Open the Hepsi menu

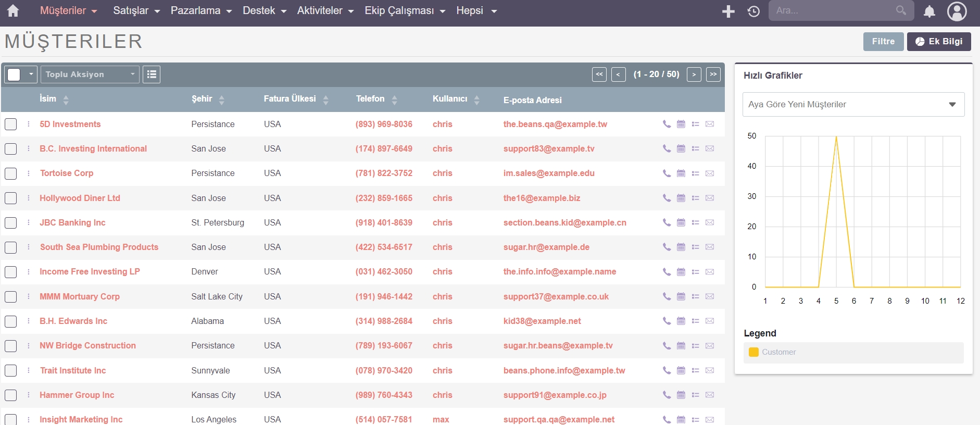476,10
